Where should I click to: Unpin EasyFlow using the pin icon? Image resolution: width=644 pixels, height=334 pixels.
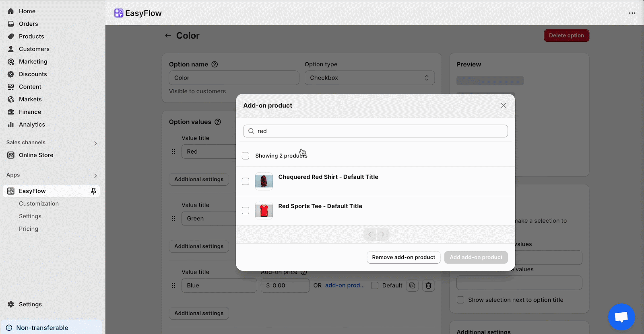(93, 191)
